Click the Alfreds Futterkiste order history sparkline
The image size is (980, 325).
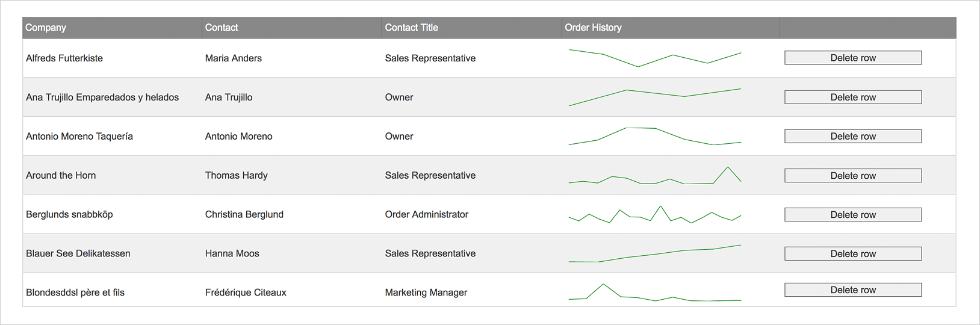click(x=655, y=58)
